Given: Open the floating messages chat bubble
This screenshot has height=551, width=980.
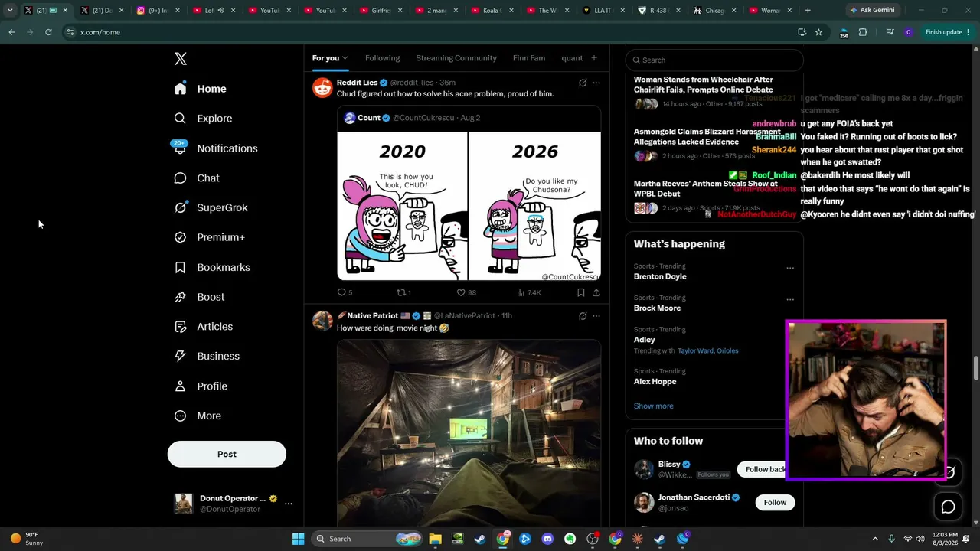Looking at the screenshot, I should click(948, 507).
